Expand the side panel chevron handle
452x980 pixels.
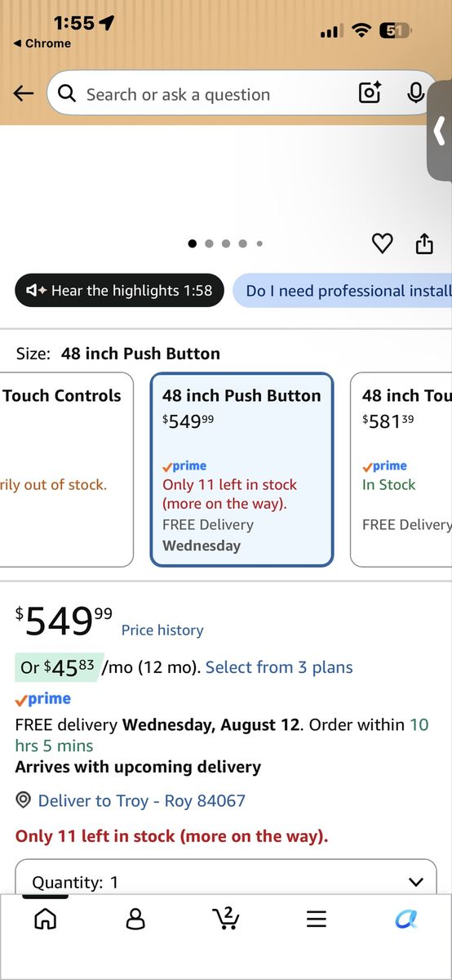440,130
